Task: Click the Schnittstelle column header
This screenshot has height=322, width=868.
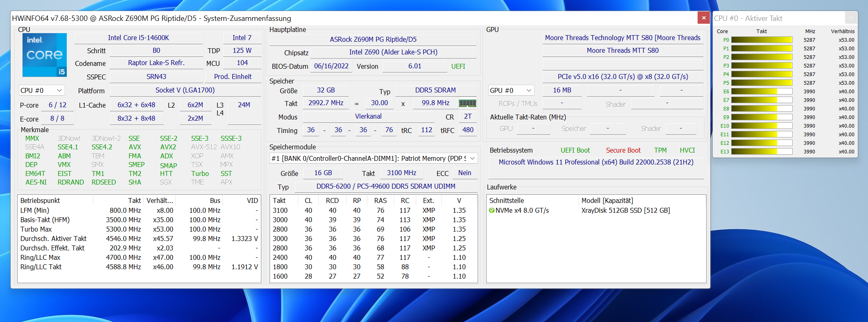Action: click(533, 200)
